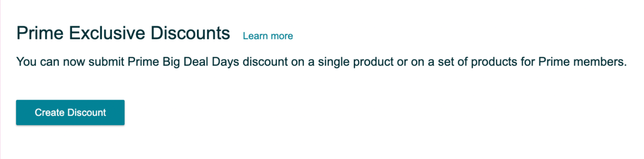Click the word 'Discount' on the teal button
Image resolution: width=644 pixels, height=159 pixels.
pyautogui.click(x=87, y=112)
